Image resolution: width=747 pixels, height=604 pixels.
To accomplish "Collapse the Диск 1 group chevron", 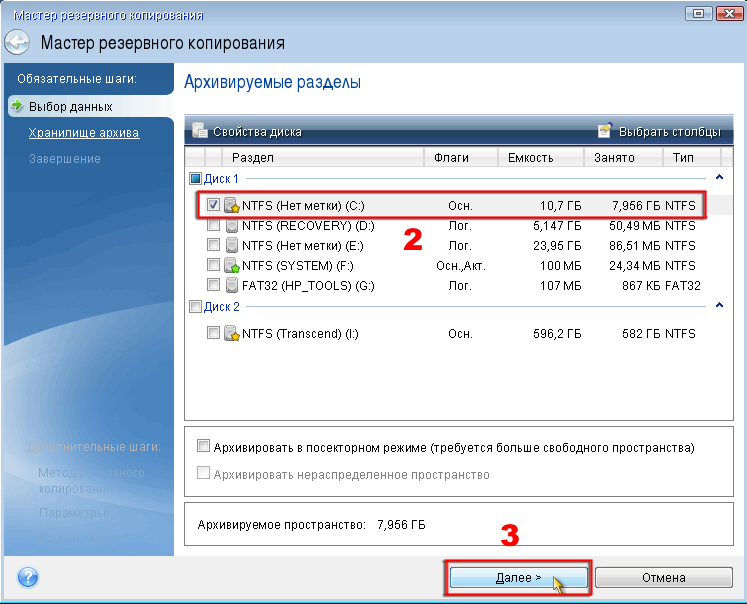I will pos(719,177).
